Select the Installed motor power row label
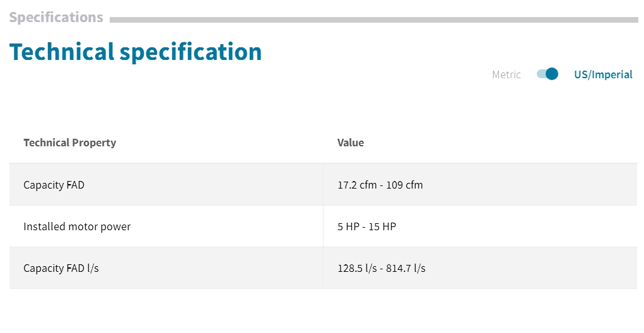644x333 pixels. 77,226
